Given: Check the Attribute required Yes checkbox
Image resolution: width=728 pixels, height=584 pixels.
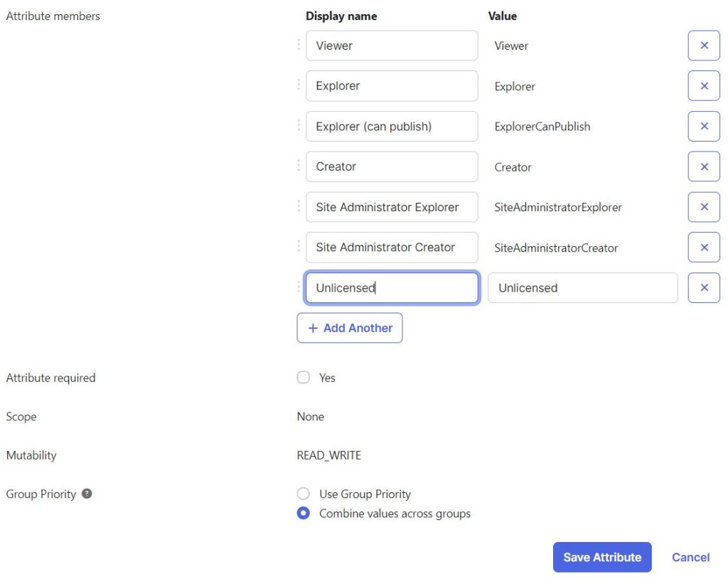Looking at the screenshot, I should (x=303, y=377).
